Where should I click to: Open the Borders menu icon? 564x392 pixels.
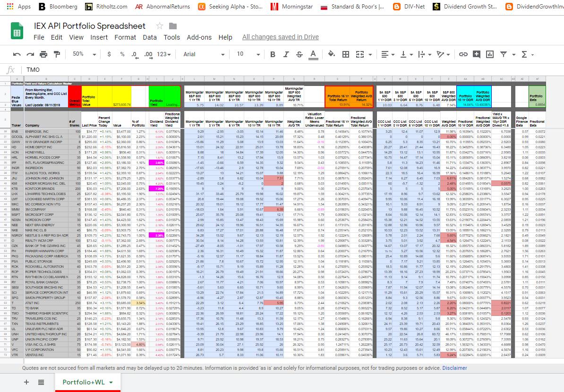click(x=346, y=54)
